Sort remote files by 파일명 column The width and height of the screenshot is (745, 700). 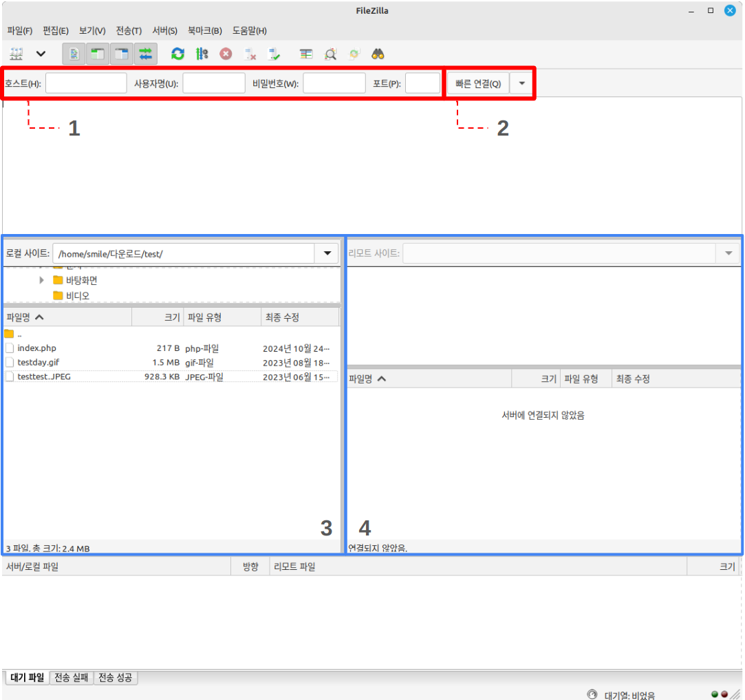click(x=429, y=379)
